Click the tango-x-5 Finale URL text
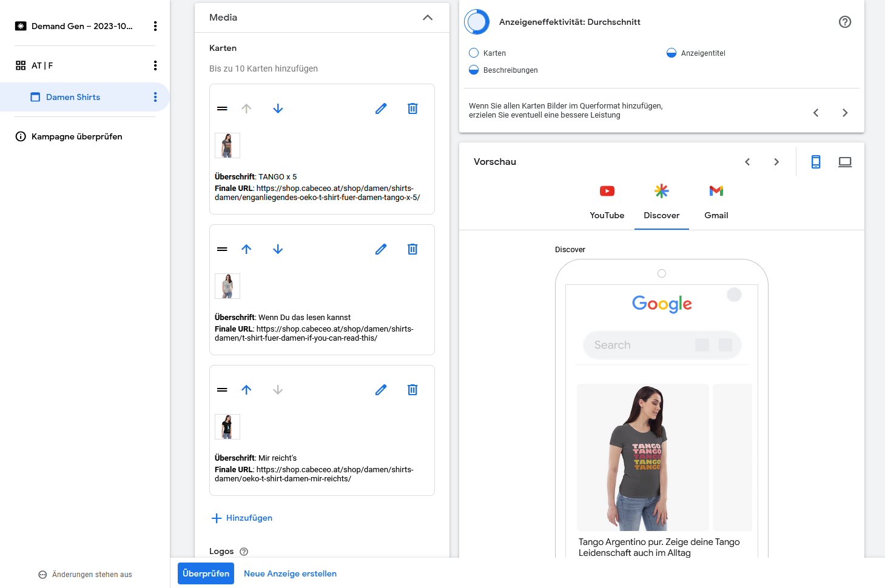The image size is (885, 588). (317, 193)
